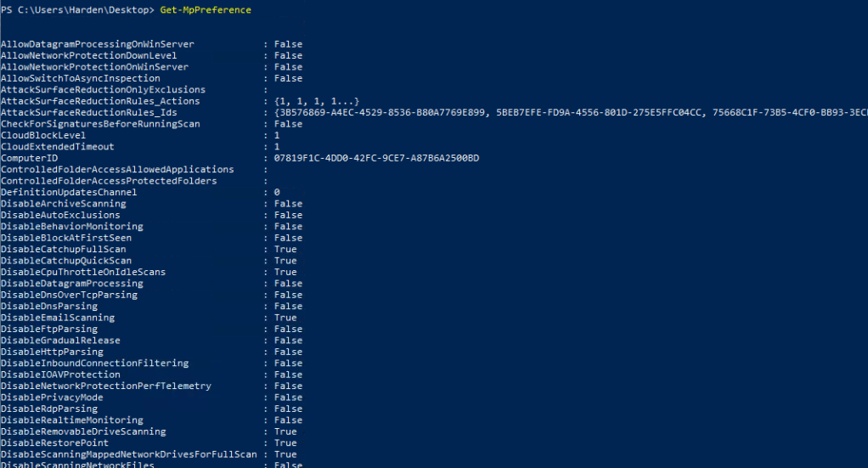Click the PowerShell prompt path text

click(x=78, y=10)
